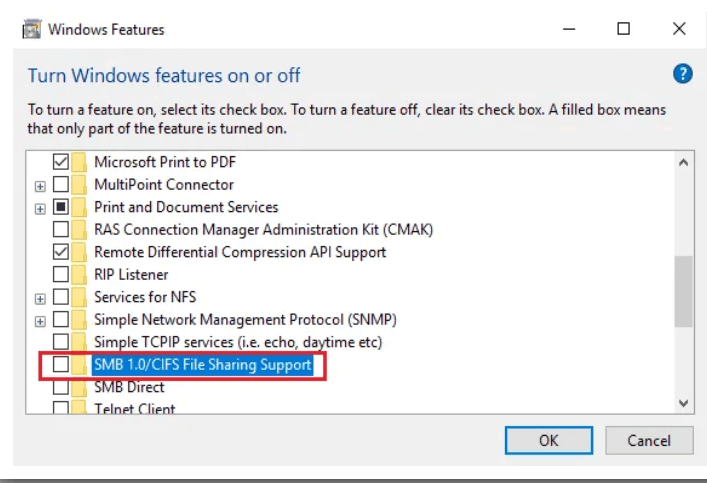Click the folder icon beside Services for NFS
707x483 pixels.
(79, 297)
